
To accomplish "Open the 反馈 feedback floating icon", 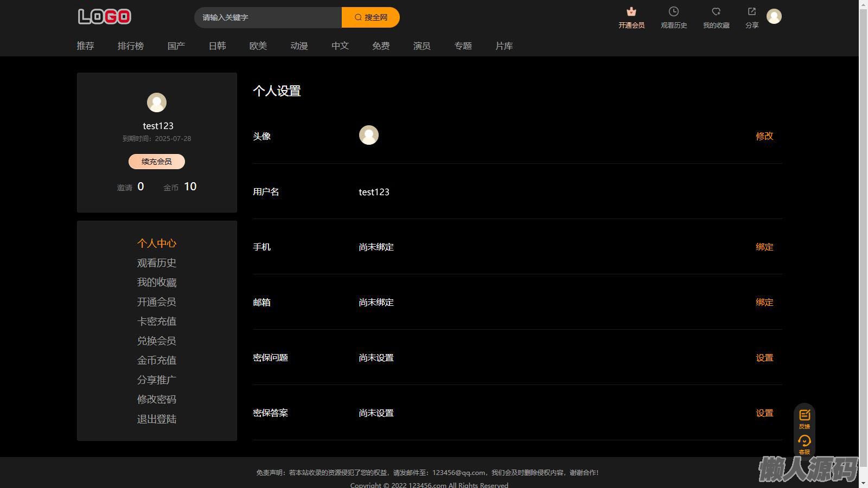I will (x=804, y=416).
